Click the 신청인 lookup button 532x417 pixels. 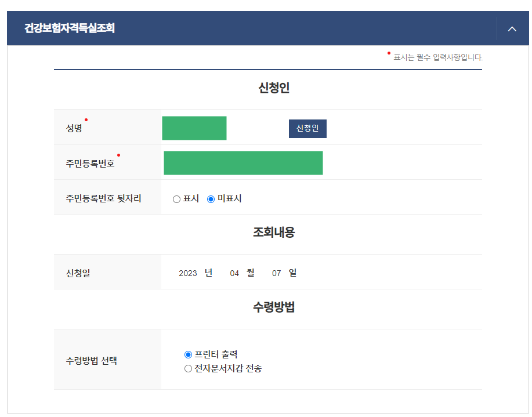click(307, 128)
